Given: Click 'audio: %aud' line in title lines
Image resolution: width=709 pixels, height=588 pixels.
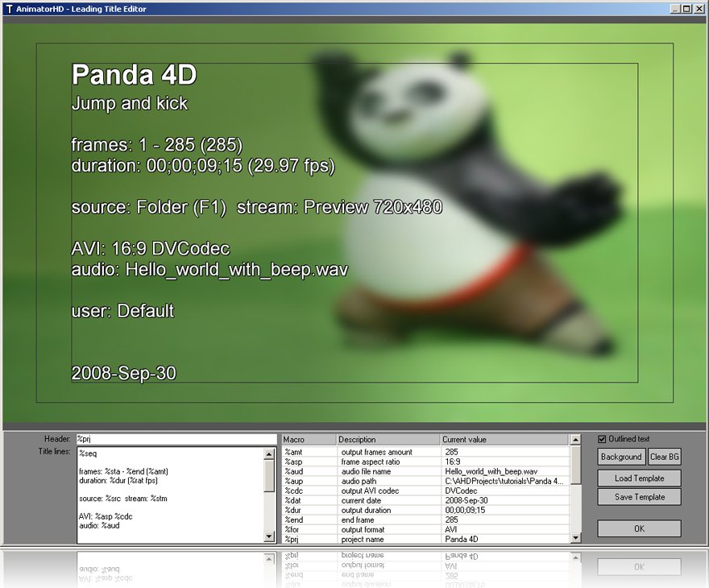Looking at the screenshot, I should [x=99, y=526].
